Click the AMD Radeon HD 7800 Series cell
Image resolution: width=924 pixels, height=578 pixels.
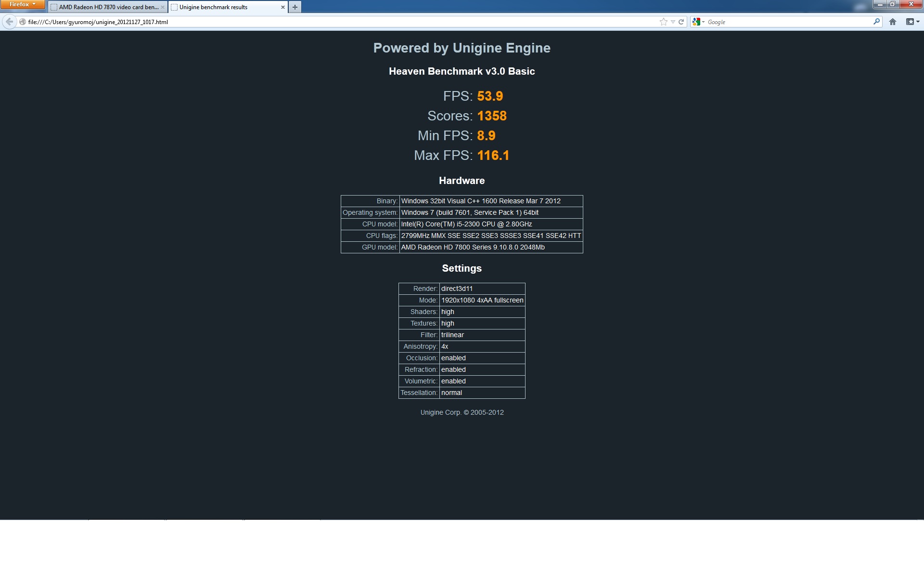pyautogui.click(x=491, y=247)
